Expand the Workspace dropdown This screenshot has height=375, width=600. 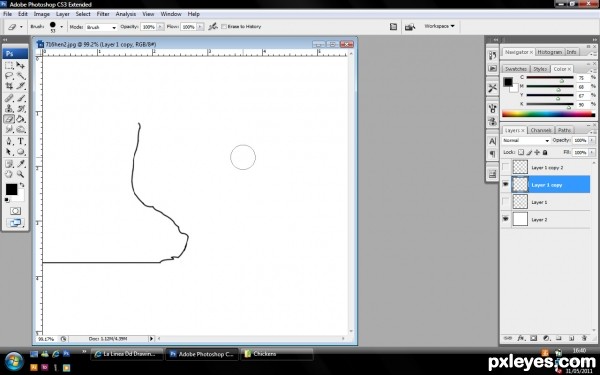[439, 26]
